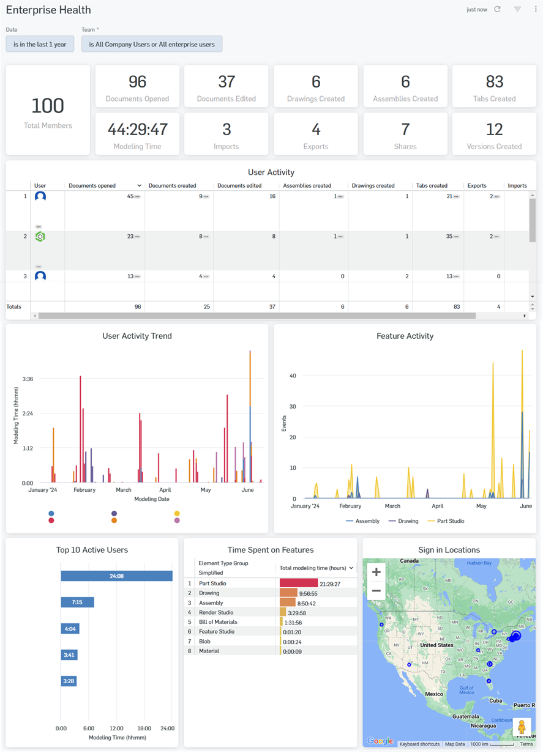
Task: Click the blue user avatar in row 1
Action: click(x=39, y=196)
